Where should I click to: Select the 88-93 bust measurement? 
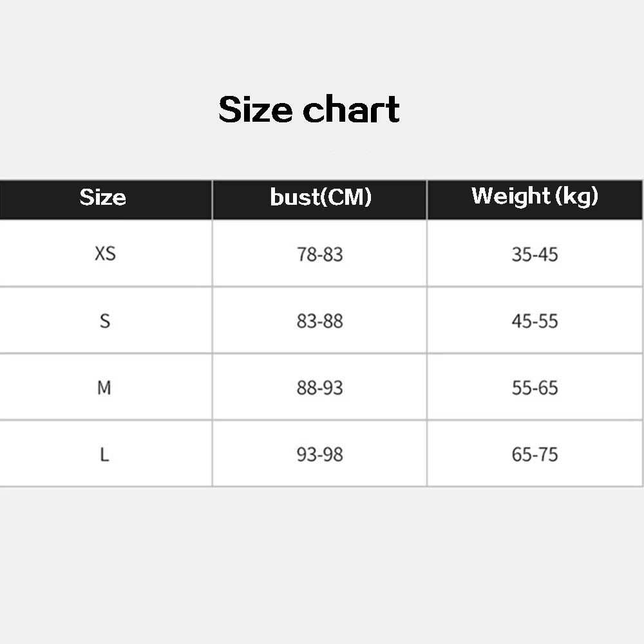320,388
